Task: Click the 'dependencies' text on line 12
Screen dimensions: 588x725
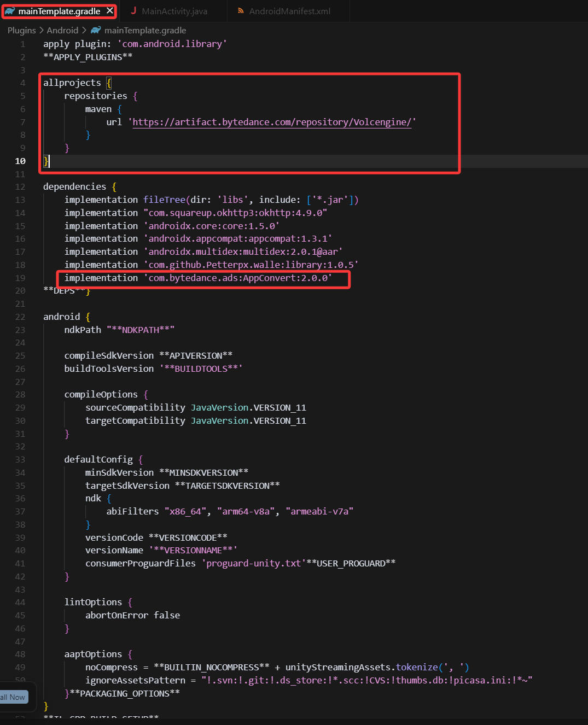Action: (75, 186)
